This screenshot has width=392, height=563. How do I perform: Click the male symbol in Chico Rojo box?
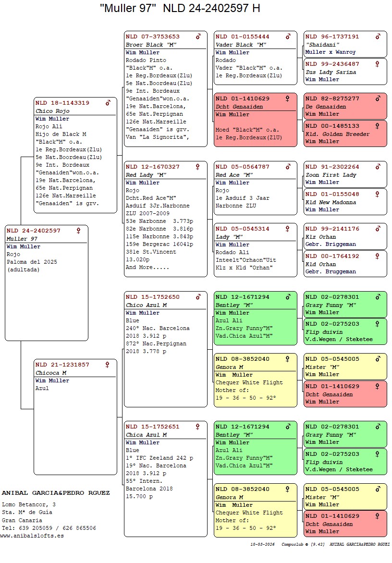coord(108,103)
